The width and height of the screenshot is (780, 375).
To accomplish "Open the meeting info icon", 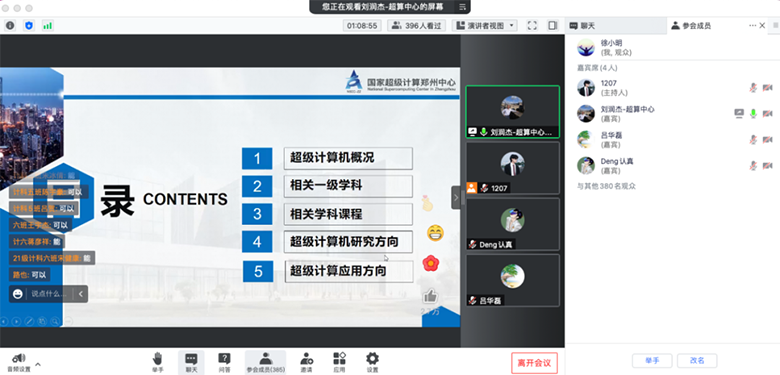I will [x=10, y=25].
